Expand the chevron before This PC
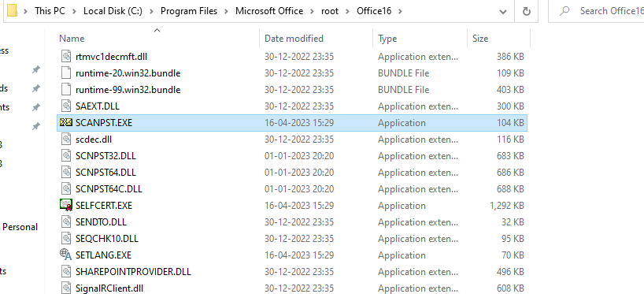Image resolution: width=644 pixels, height=294 pixels. (25, 12)
